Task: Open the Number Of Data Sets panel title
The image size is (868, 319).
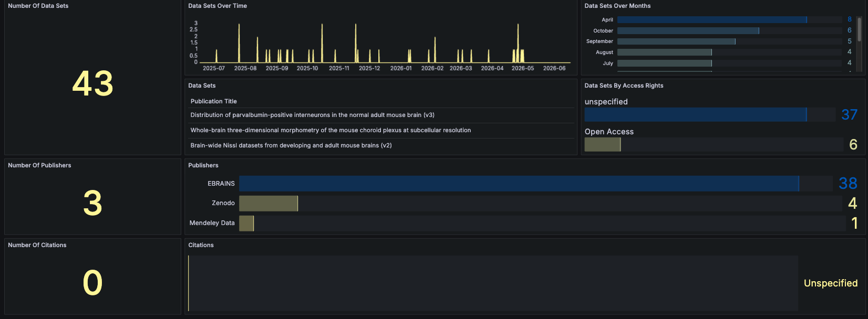Action: point(38,6)
